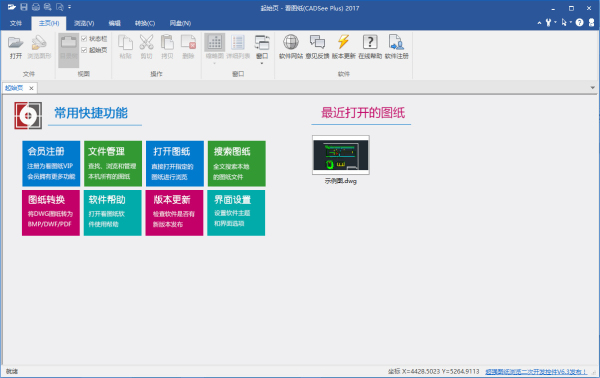
Task: Click the 最近打开的图纸 heading
Action: (x=363, y=113)
